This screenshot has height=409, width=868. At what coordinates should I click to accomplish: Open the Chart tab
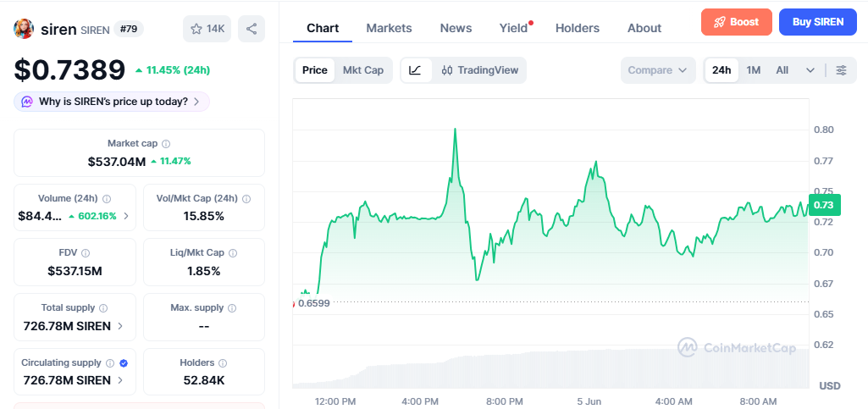pyautogui.click(x=323, y=28)
